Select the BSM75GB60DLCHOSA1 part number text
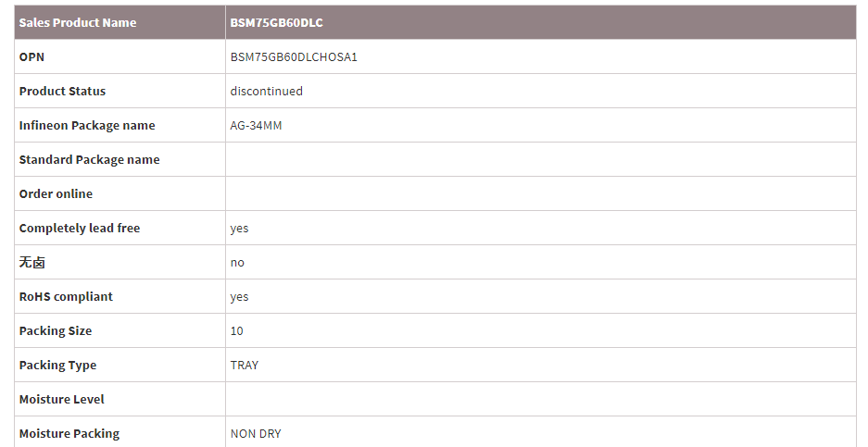This screenshot has height=447, width=868. [x=294, y=56]
